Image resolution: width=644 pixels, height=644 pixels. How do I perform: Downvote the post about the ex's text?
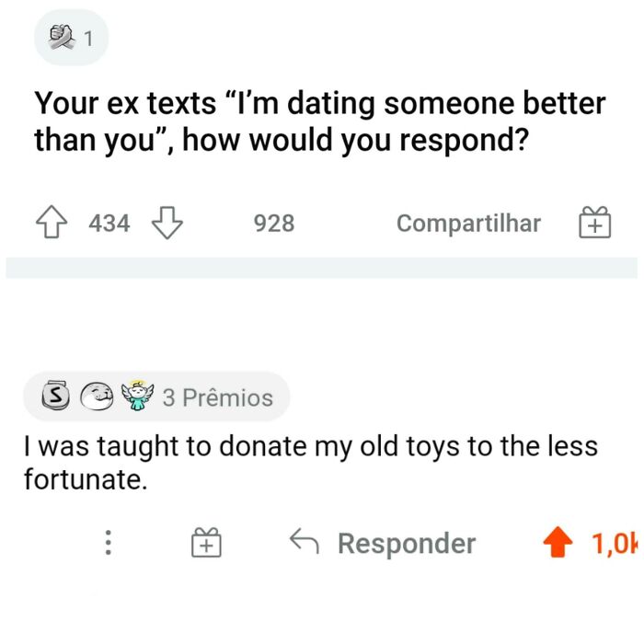click(x=165, y=223)
